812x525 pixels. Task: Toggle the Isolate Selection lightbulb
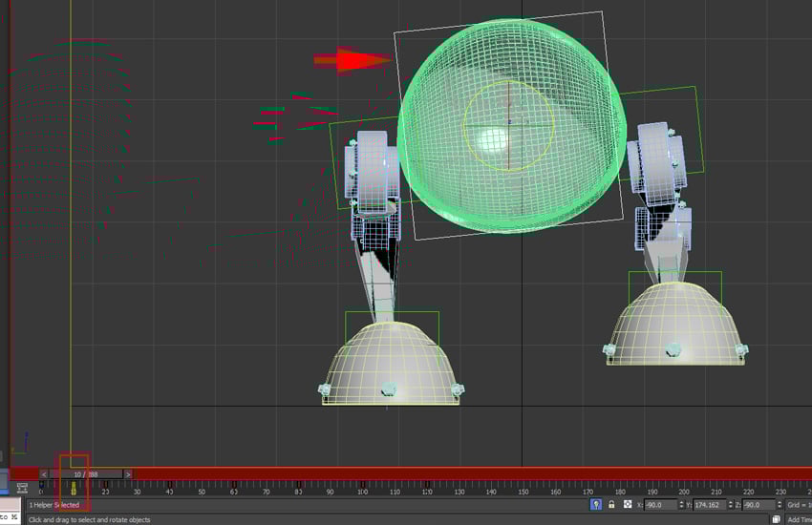tap(596, 504)
